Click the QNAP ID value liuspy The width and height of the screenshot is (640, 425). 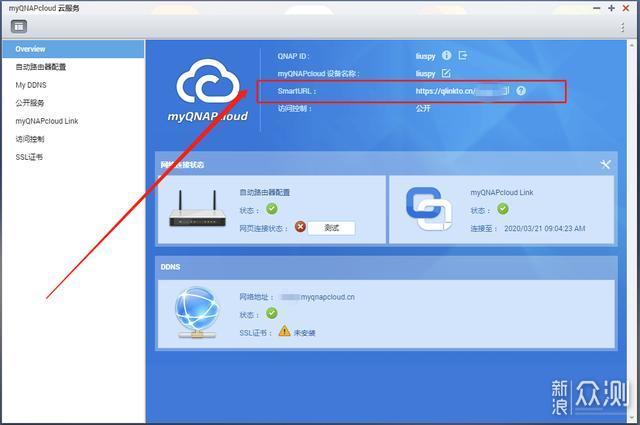tap(426, 56)
